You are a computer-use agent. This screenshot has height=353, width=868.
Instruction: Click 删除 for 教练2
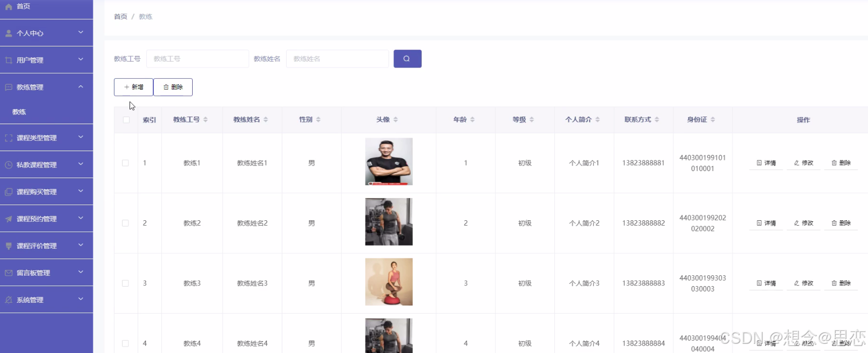coord(841,223)
